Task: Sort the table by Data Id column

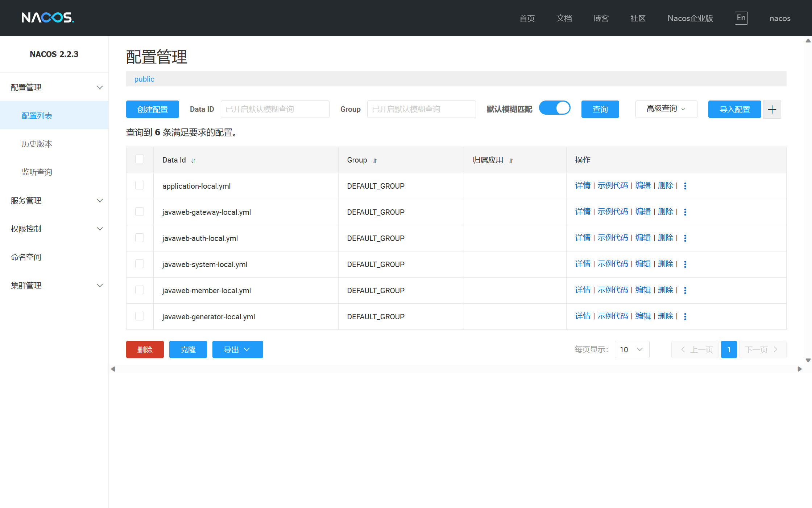Action: (x=193, y=160)
